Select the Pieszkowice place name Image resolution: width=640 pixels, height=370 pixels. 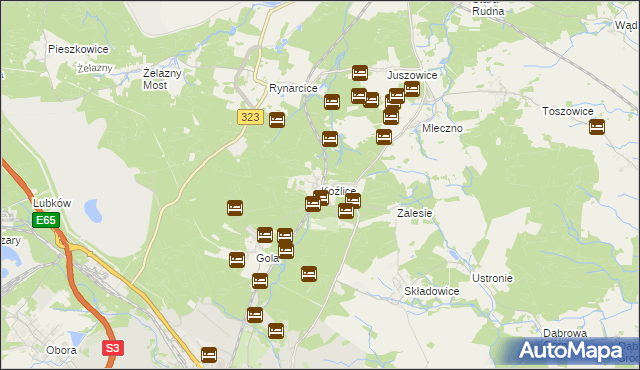(78, 49)
